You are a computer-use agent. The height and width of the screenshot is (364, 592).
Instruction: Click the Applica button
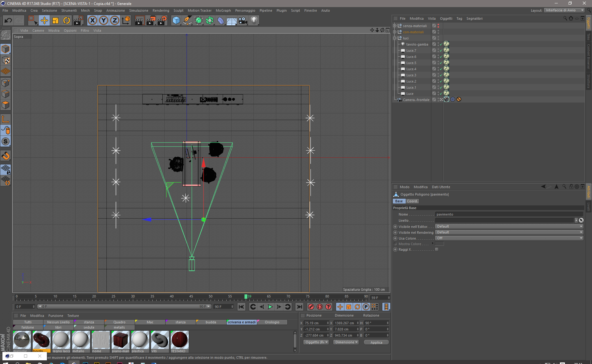pos(376,342)
